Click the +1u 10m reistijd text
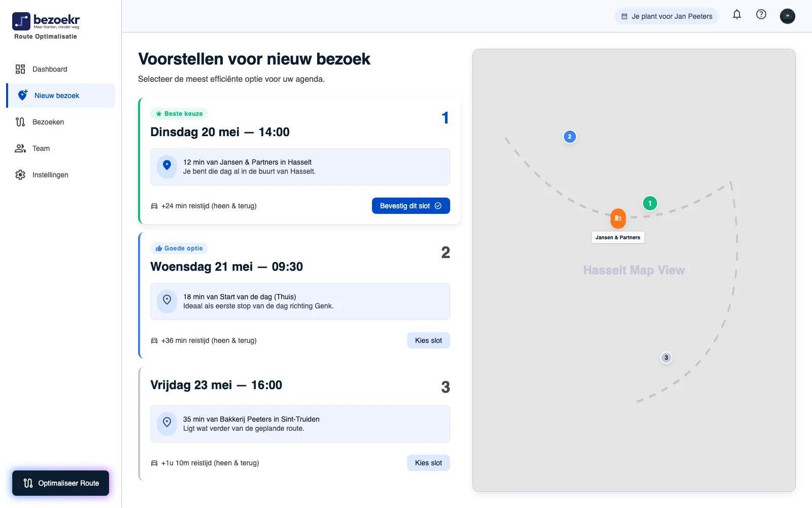 click(x=210, y=463)
